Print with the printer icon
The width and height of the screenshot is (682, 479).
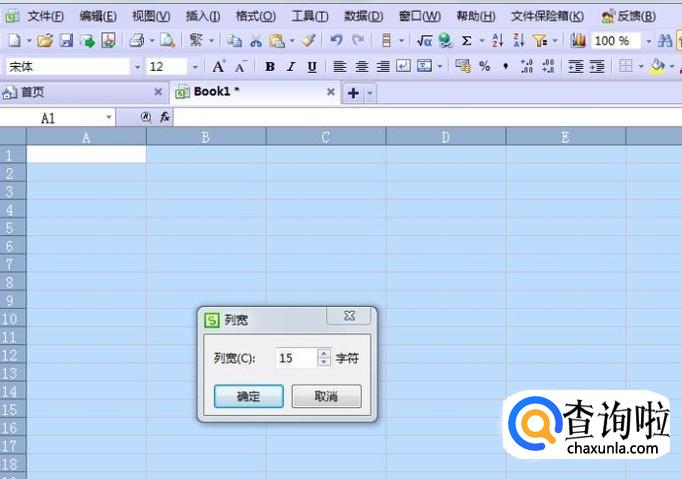(137, 41)
